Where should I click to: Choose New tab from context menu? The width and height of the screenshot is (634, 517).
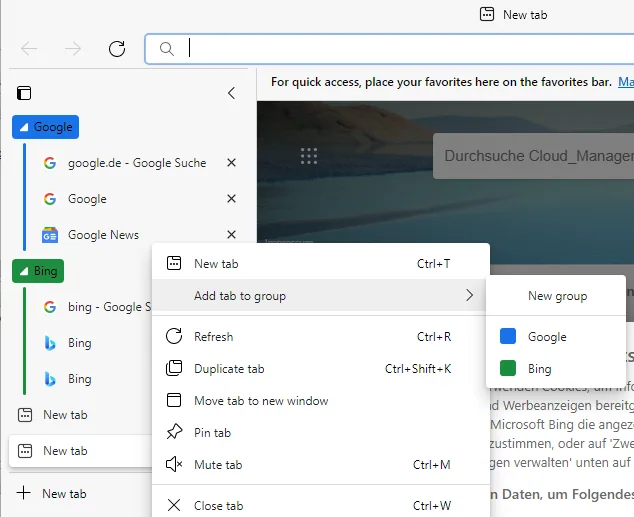click(x=321, y=264)
